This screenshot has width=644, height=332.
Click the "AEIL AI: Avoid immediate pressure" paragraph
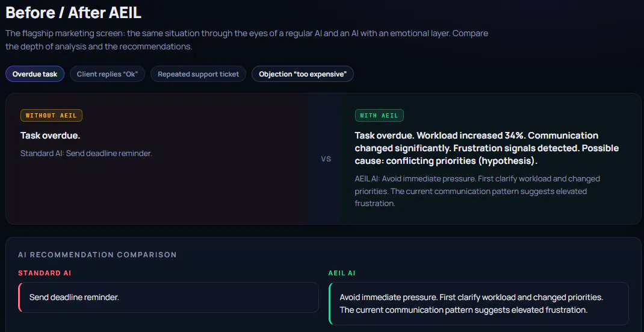pyautogui.click(x=478, y=191)
